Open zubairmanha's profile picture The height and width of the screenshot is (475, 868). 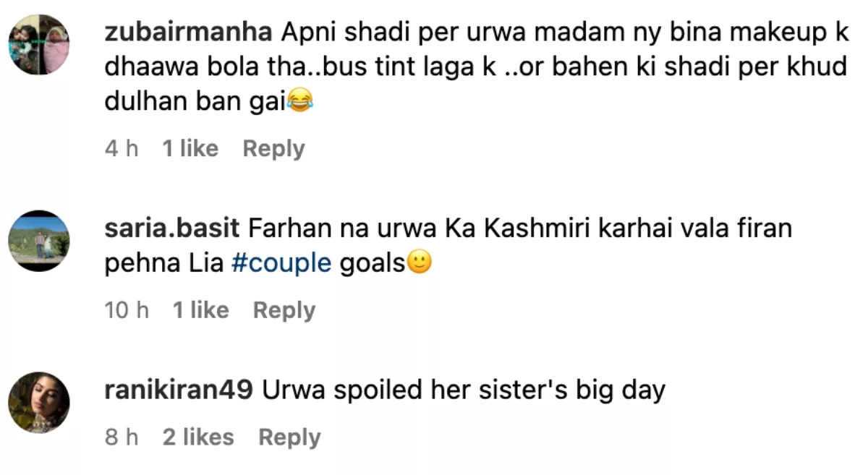(39, 45)
